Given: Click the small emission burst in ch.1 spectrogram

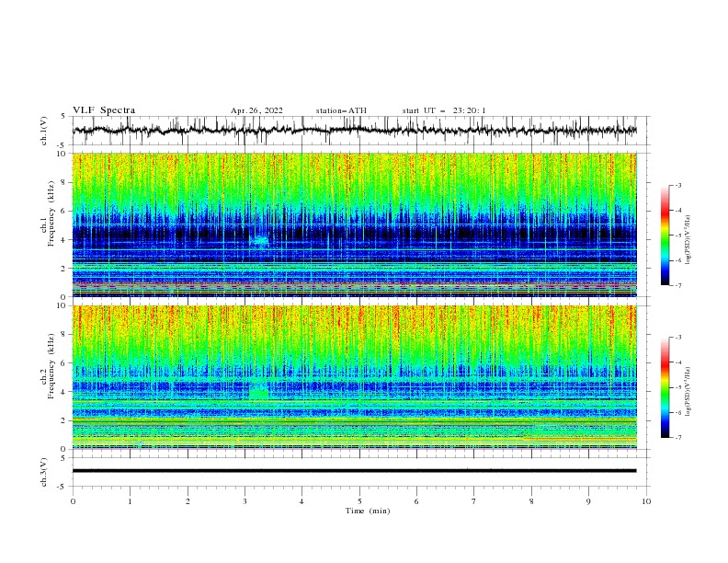Looking at the screenshot, I should (x=259, y=241).
